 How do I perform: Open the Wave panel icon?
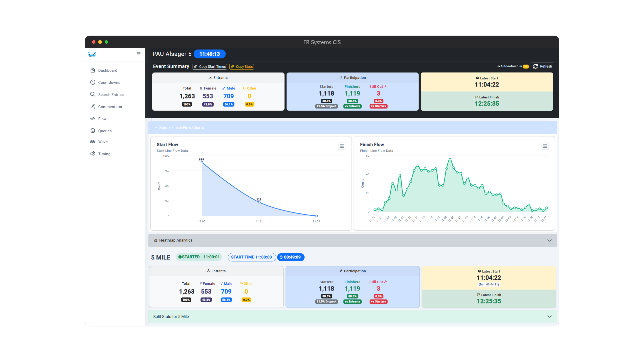(92, 141)
